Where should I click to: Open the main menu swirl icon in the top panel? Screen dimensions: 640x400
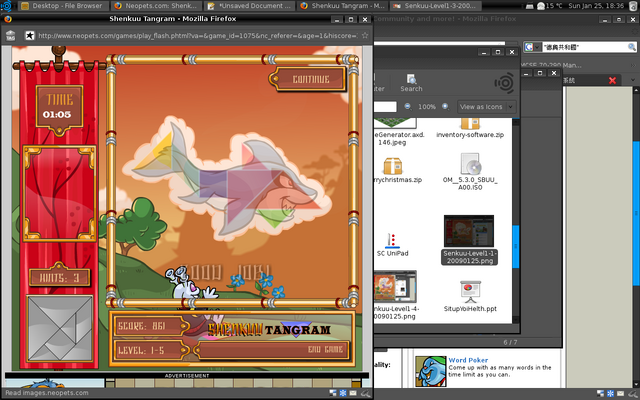6,6
